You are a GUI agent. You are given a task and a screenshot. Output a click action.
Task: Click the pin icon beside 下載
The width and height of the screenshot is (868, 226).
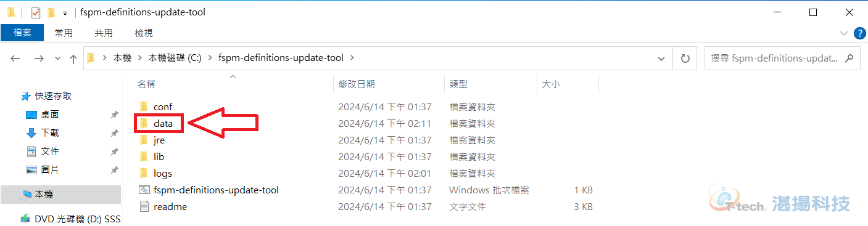point(114,133)
